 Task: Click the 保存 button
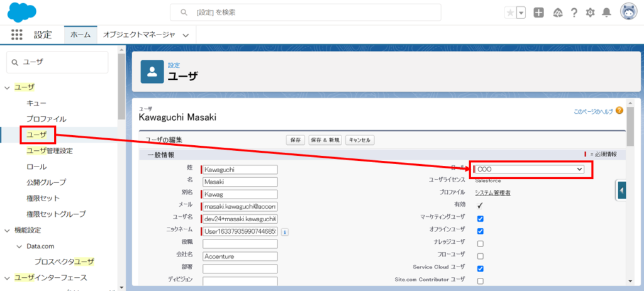click(294, 140)
